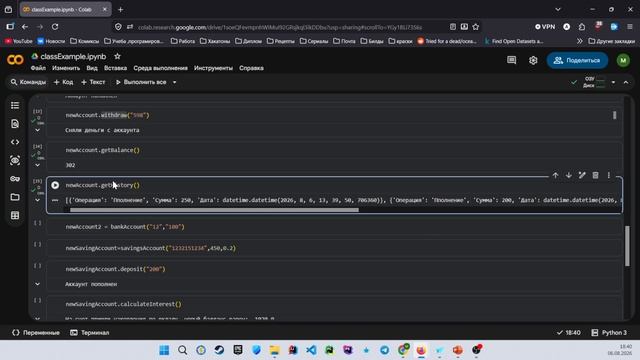
Task: Open the edit pencil on selected cell
Action: pos(582,176)
